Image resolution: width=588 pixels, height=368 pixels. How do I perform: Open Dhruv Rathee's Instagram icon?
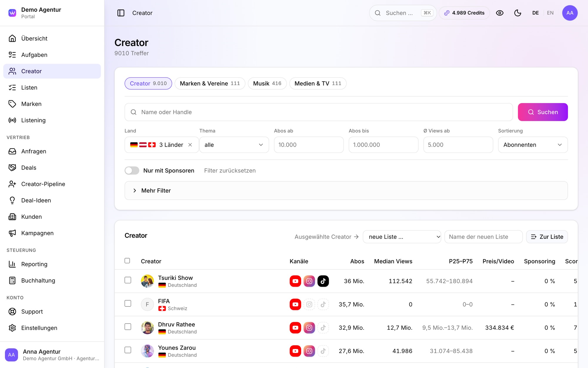pyautogui.click(x=309, y=328)
